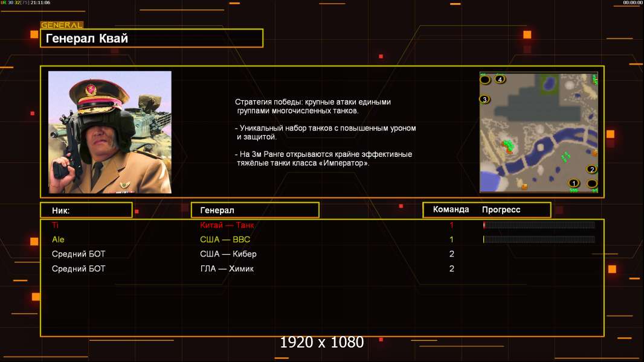Click start position marker 3 on minimap
The height and width of the screenshot is (362, 644).
point(485,99)
